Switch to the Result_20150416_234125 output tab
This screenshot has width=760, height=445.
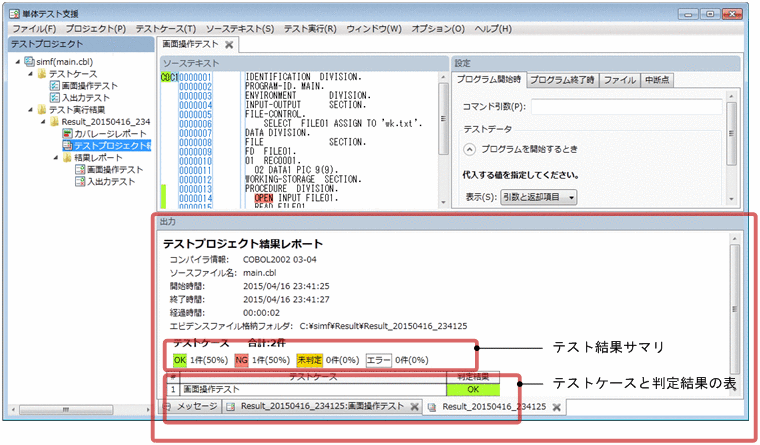coord(494,407)
